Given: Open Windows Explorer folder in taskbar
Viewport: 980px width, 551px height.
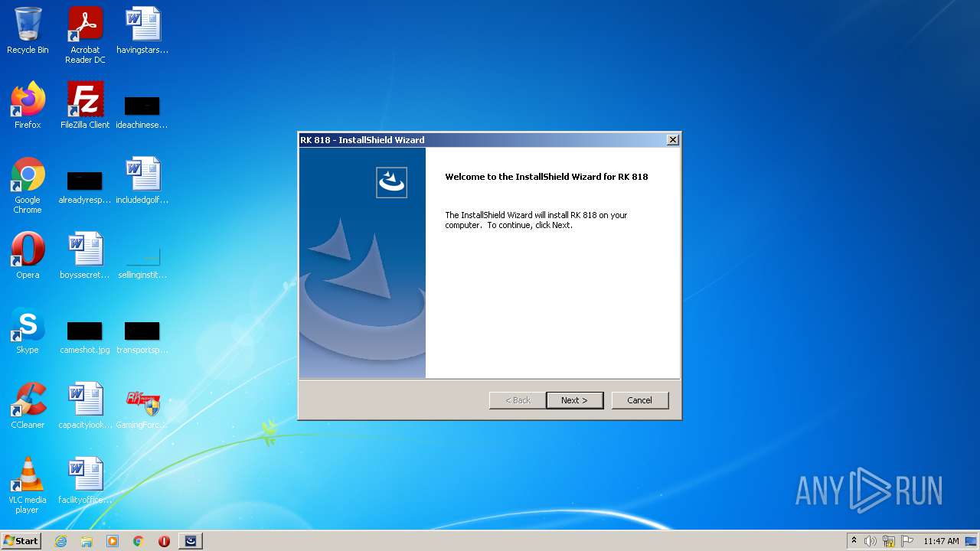Looking at the screenshot, I should [x=87, y=541].
